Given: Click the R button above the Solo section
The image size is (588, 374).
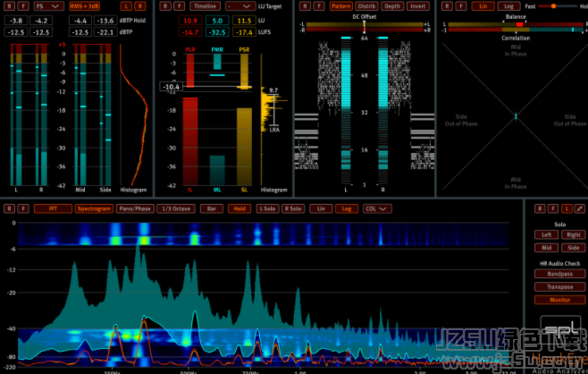Looking at the screenshot, I should coord(540,208).
